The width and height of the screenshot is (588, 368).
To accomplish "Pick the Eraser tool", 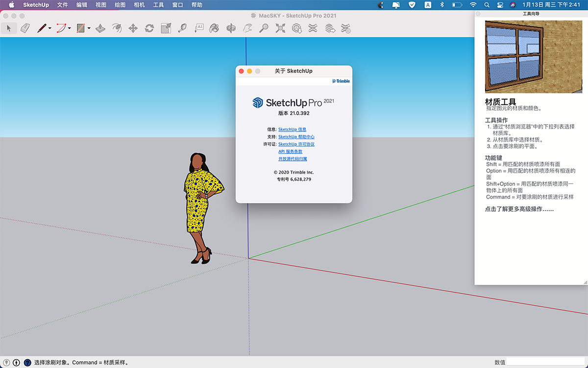I will pyautogui.click(x=25, y=28).
